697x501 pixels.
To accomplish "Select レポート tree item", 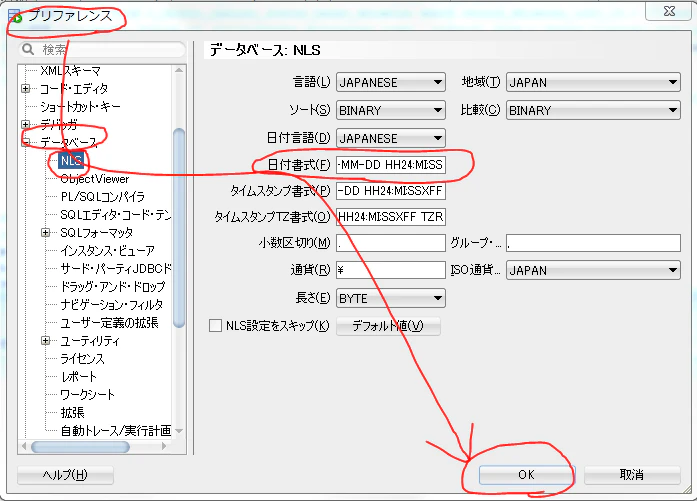I will point(78,377).
